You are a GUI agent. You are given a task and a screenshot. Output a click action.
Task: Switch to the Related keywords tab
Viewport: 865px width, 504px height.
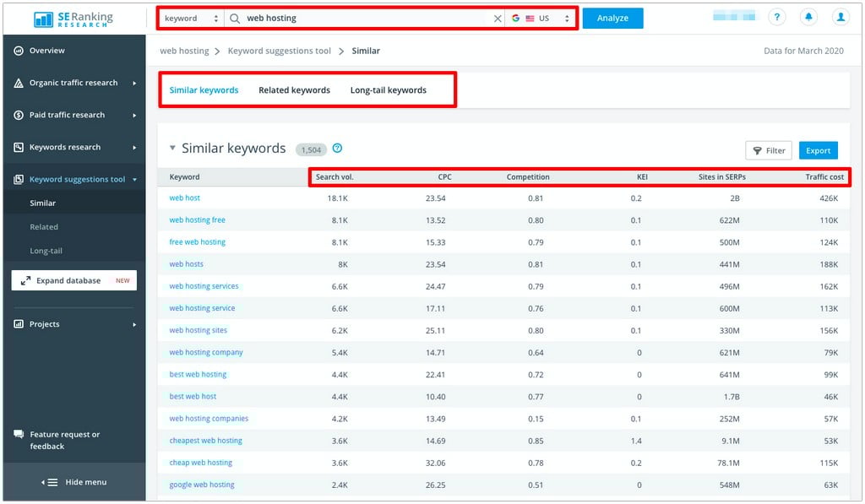click(x=294, y=89)
